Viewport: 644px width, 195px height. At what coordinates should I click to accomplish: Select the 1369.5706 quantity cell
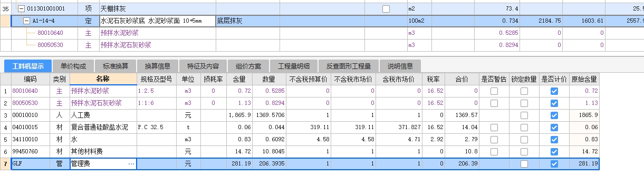point(269,115)
